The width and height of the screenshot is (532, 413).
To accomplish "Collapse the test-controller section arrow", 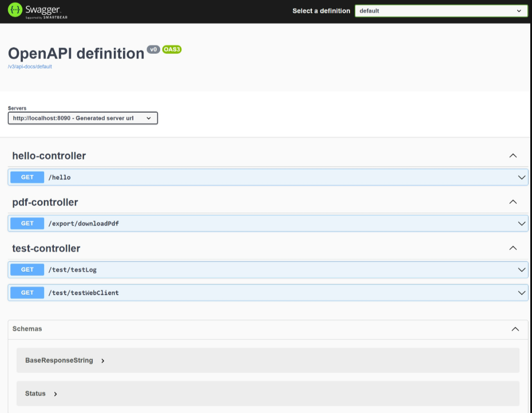I will click(x=513, y=248).
